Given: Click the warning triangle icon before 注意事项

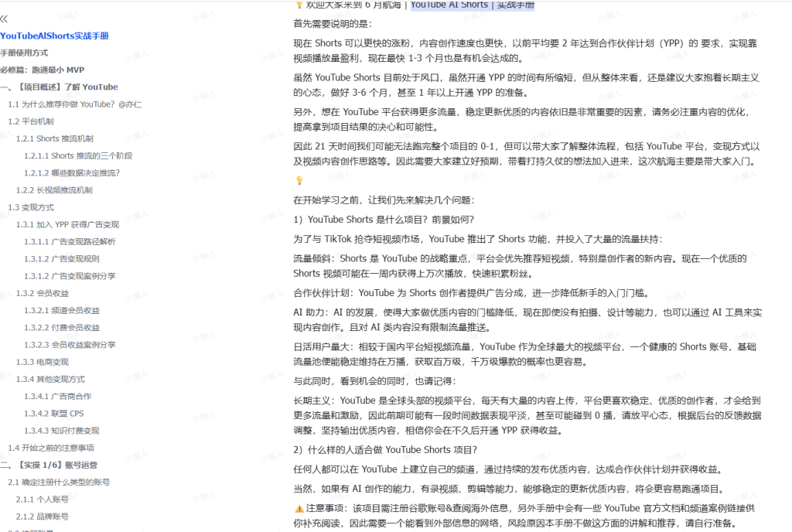Looking at the screenshot, I should [299, 508].
